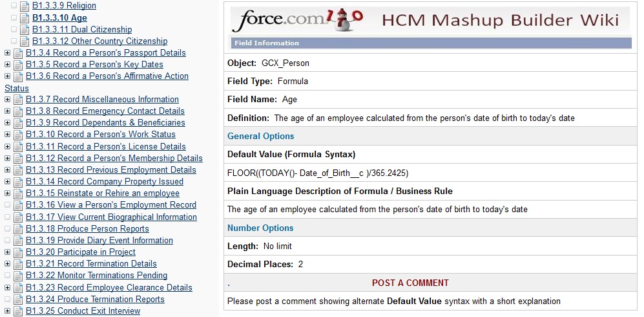644x317 pixels.
Task: Expand the B1.3.20 Participate in Project node
Action: (x=7, y=252)
